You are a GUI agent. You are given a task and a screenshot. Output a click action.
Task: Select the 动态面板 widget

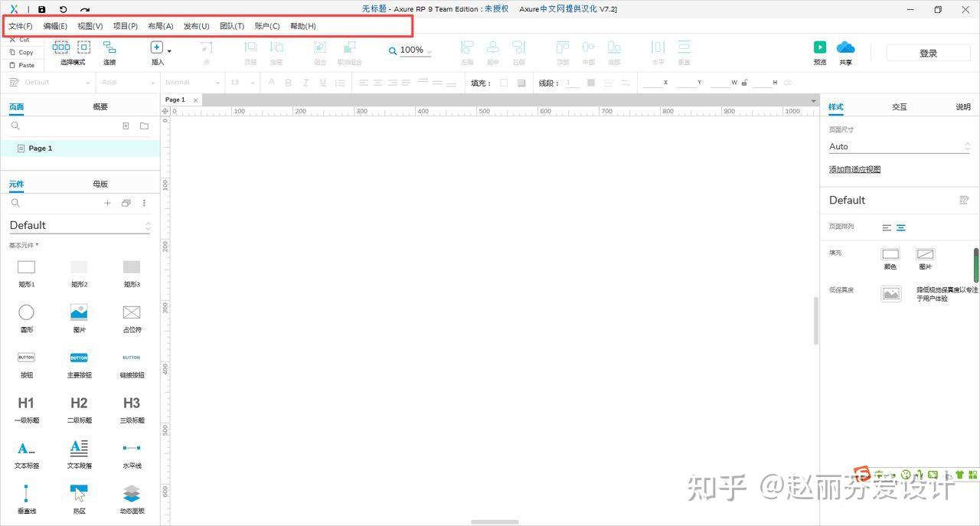pos(131,494)
